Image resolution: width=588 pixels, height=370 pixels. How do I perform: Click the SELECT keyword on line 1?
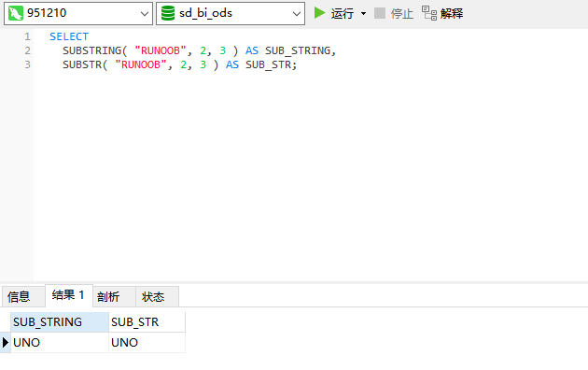pyautogui.click(x=69, y=36)
